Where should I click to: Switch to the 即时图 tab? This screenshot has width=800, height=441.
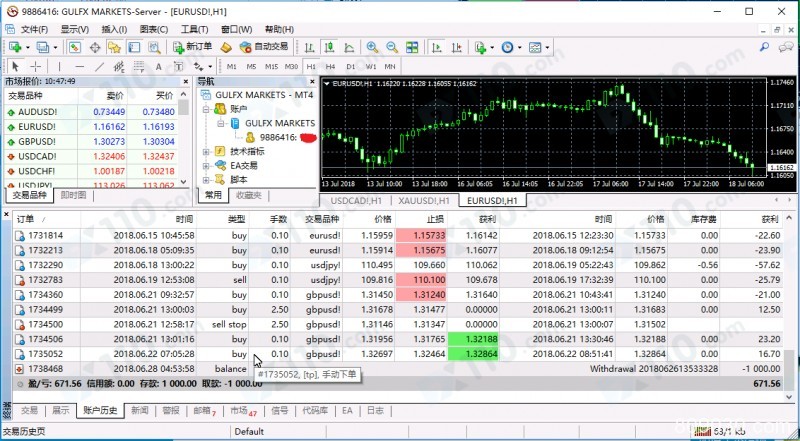[x=73, y=195]
